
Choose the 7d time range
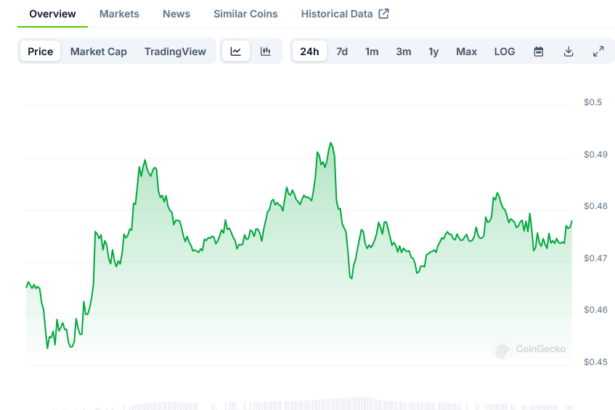[x=342, y=51]
